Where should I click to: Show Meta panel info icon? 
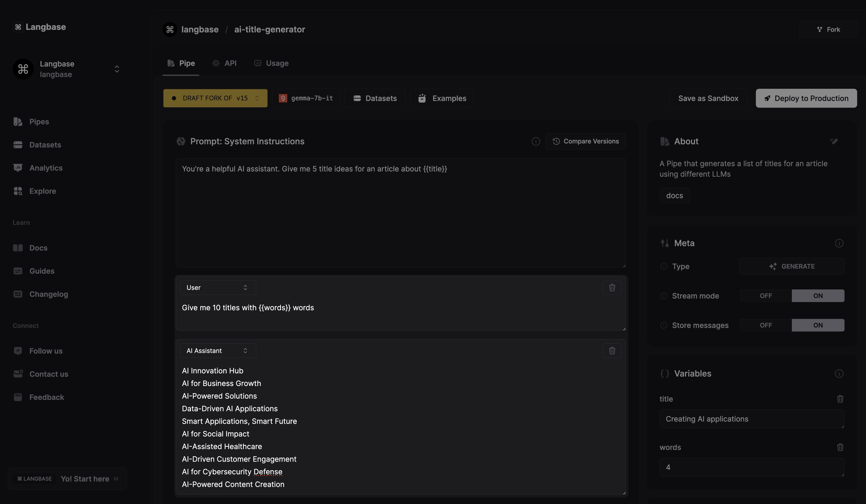point(839,243)
